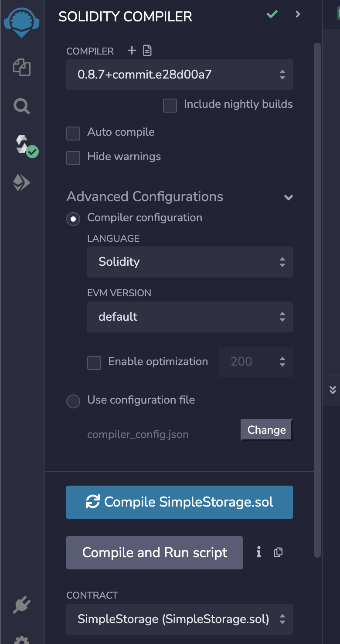Open the File explorer icon in sidebar

[22, 67]
